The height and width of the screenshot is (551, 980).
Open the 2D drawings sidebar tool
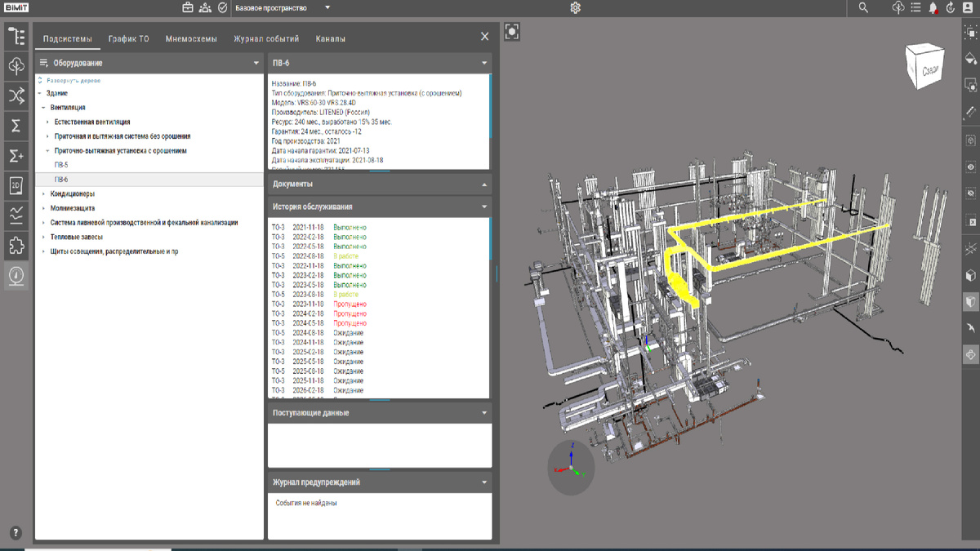point(16,186)
